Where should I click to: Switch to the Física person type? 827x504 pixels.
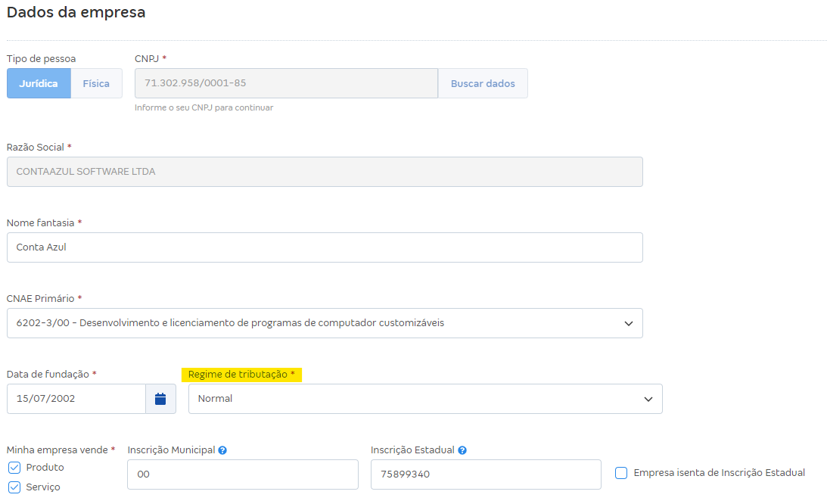[x=96, y=83]
